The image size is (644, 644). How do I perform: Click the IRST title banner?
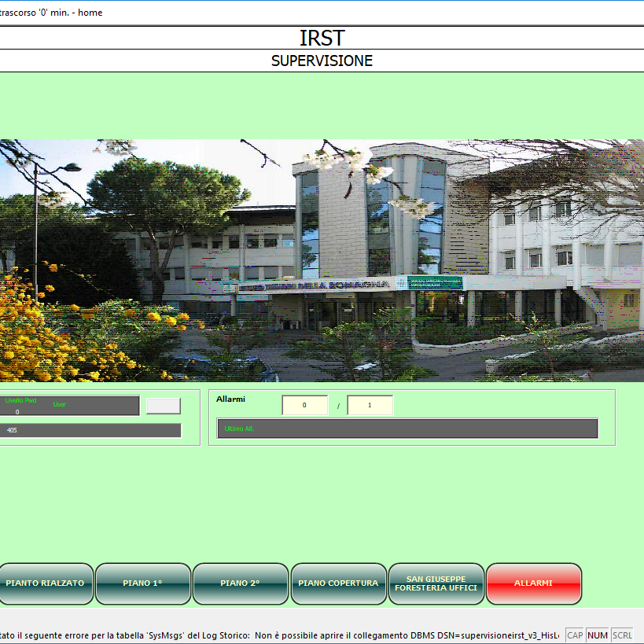(x=322, y=38)
